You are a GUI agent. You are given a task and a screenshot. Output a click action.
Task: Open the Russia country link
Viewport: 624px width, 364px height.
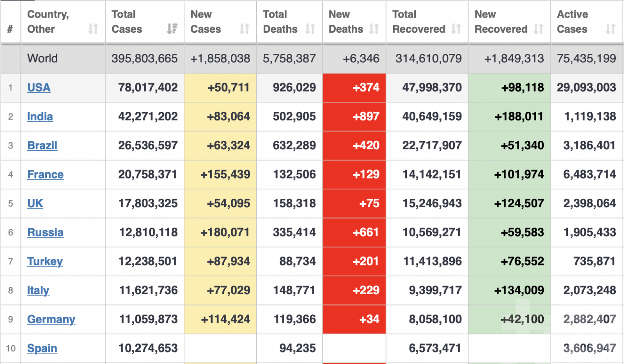coord(45,232)
